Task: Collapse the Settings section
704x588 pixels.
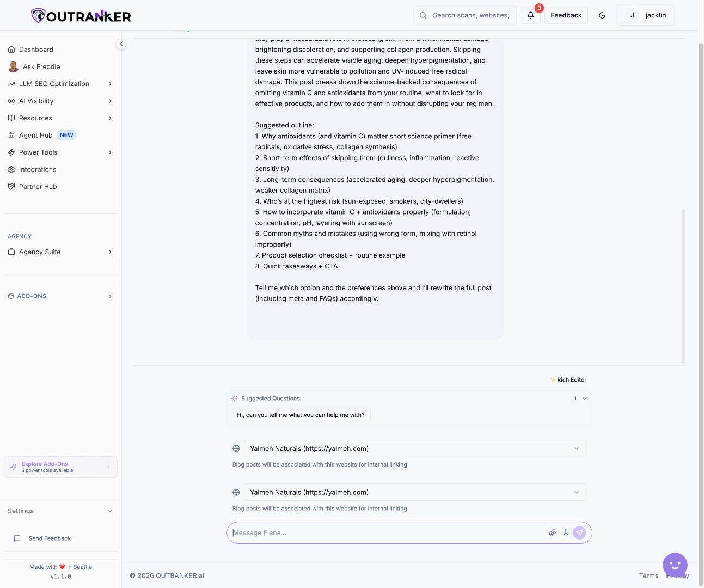Action: pos(110,511)
